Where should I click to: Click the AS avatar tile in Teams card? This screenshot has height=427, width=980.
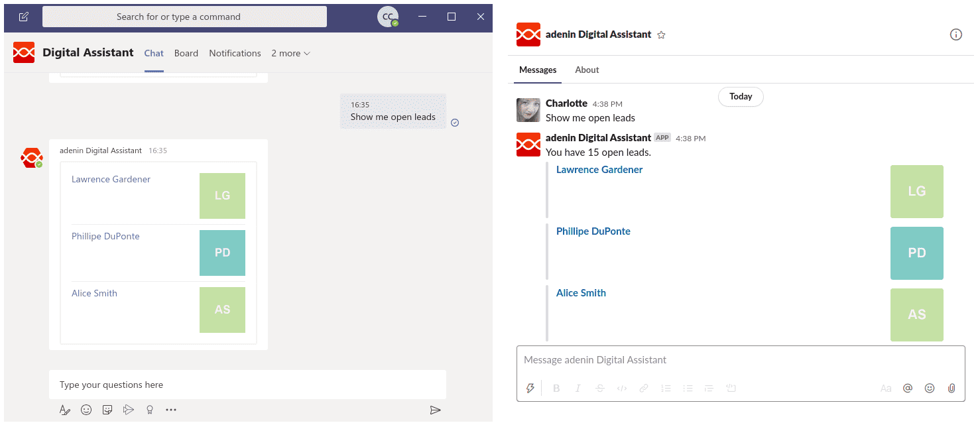click(222, 310)
